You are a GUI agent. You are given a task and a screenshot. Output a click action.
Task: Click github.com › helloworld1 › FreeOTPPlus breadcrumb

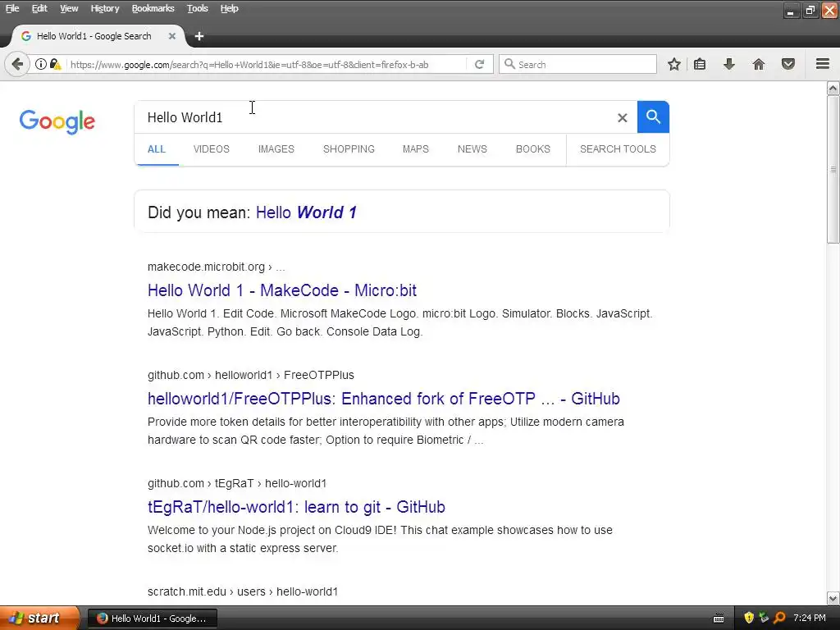pyautogui.click(x=251, y=375)
